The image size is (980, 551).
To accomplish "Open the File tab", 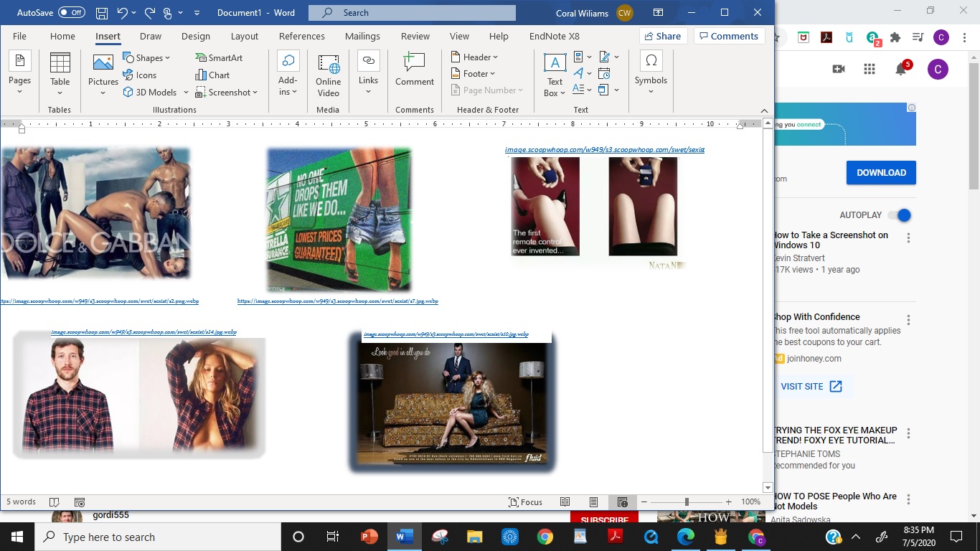I will [19, 36].
